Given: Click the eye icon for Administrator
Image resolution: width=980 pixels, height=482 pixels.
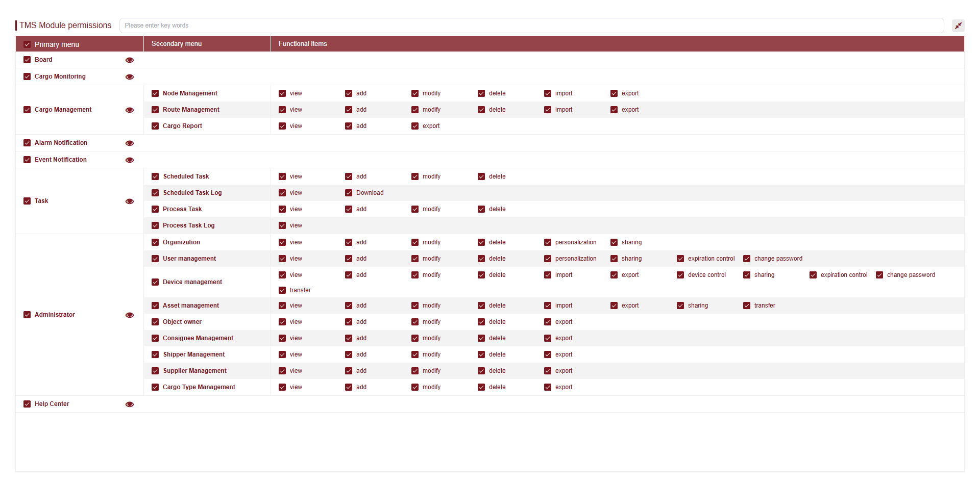Looking at the screenshot, I should 130,315.
